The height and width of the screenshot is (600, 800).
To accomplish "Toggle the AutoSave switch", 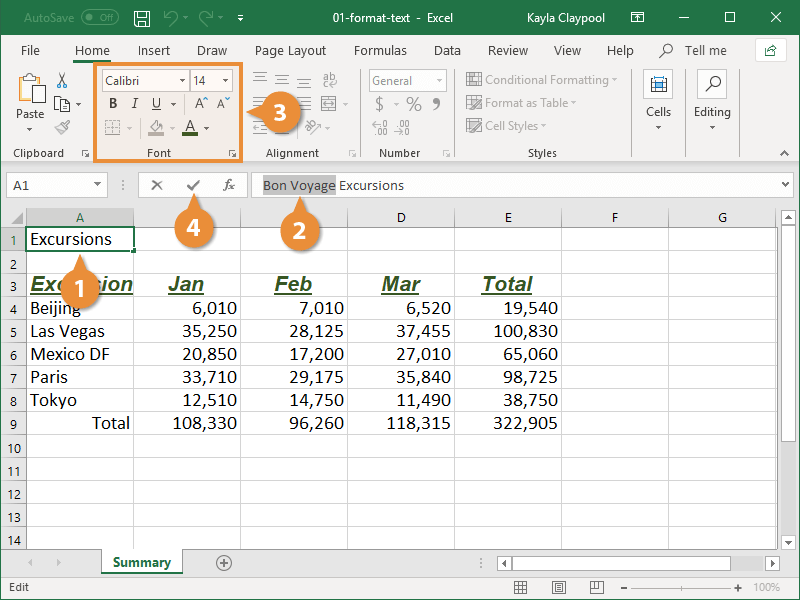I will point(99,18).
